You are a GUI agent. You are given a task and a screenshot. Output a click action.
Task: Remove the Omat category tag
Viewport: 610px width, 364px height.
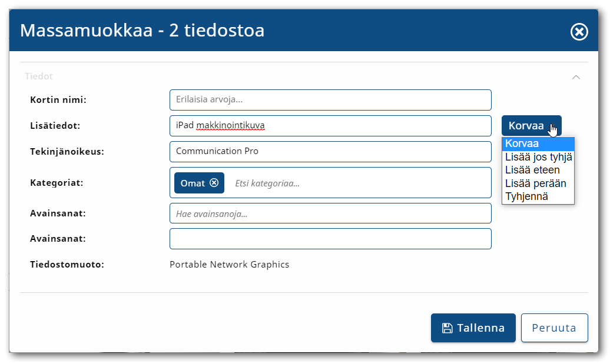[x=214, y=183]
